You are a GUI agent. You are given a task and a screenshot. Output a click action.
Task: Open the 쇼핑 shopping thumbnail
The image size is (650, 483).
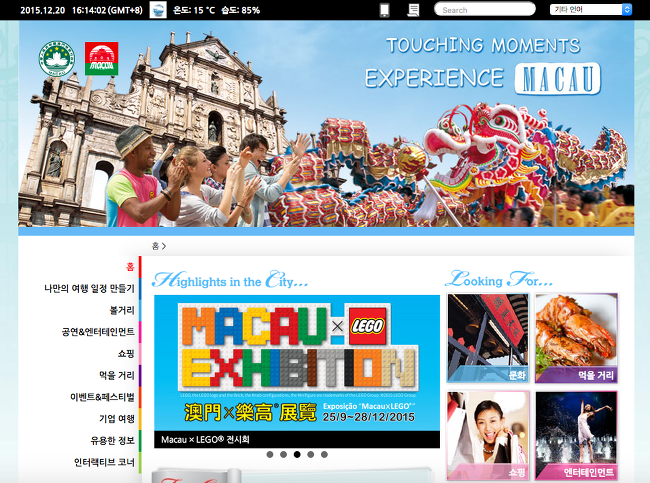point(488,435)
